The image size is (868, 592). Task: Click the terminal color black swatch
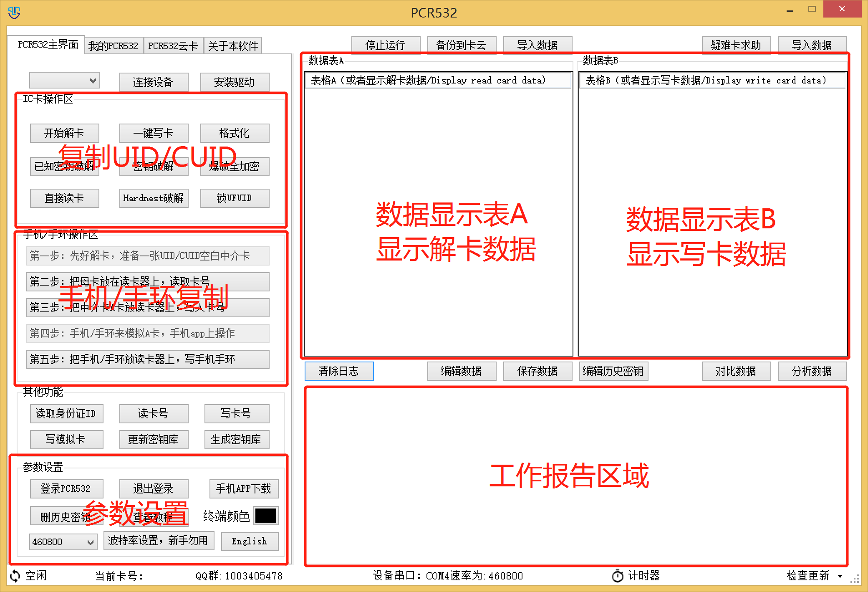(x=266, y=516)
